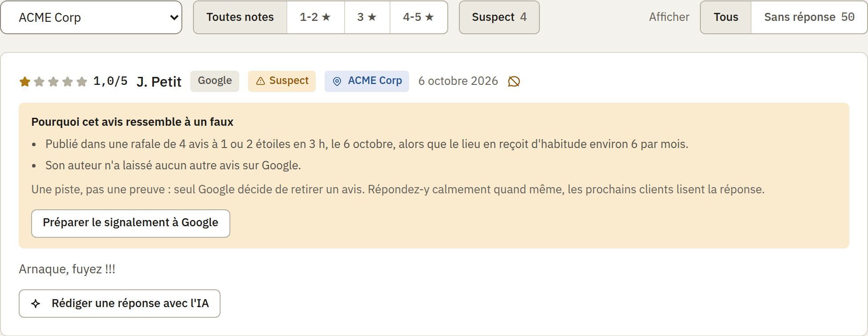The width and height of the screenshot is (868, 336).
Task: Open the ACME Corp location dropdown
Action: (91, 17)
